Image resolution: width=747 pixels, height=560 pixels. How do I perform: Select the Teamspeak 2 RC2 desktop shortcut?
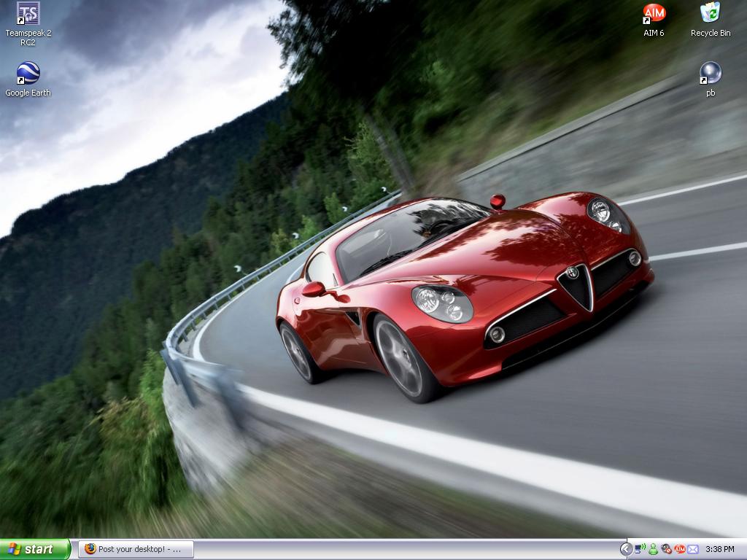click(28, 24)
